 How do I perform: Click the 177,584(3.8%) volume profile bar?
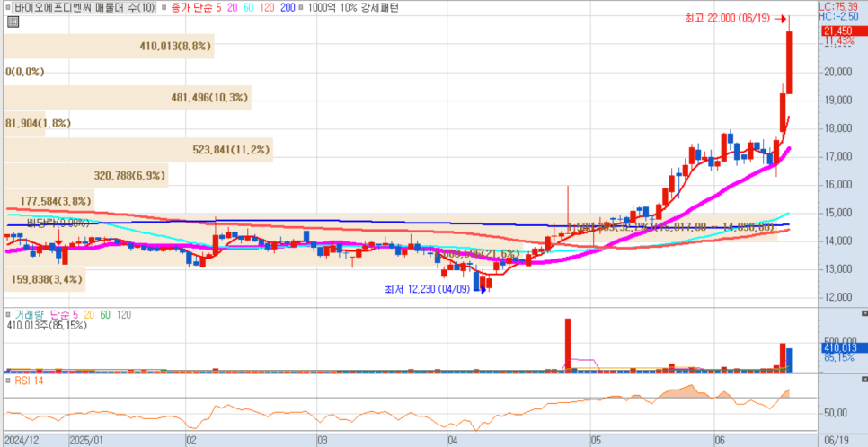(49, 200)
